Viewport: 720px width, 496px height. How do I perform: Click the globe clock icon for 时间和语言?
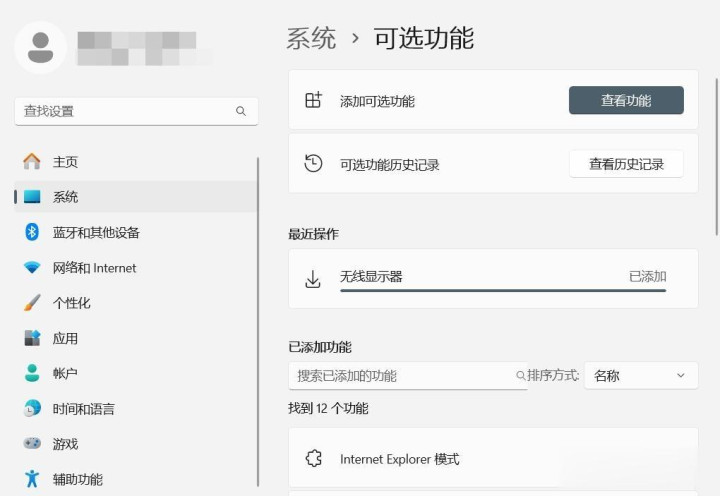(32, 408)
